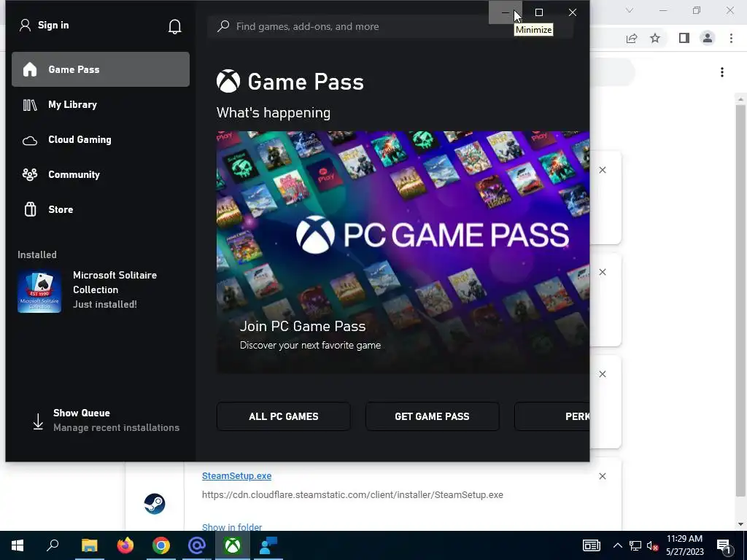Click the Sign in profile icon

[25, 26]
